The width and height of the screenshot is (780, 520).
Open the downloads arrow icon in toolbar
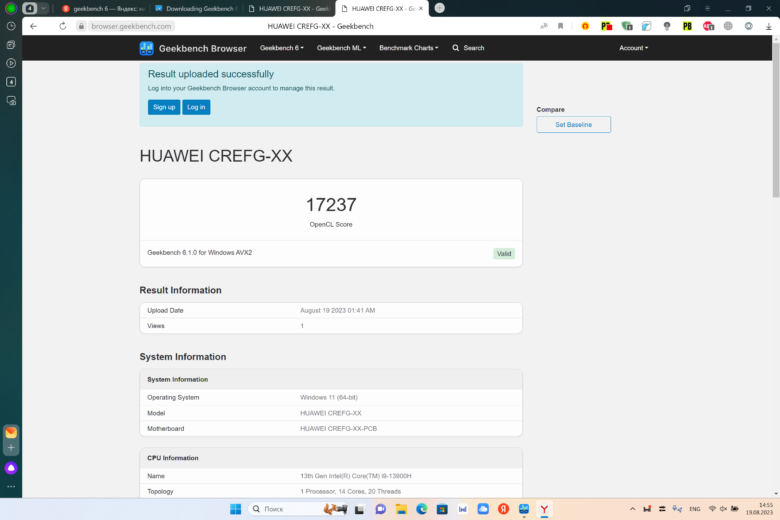click(x=768, y=26)
